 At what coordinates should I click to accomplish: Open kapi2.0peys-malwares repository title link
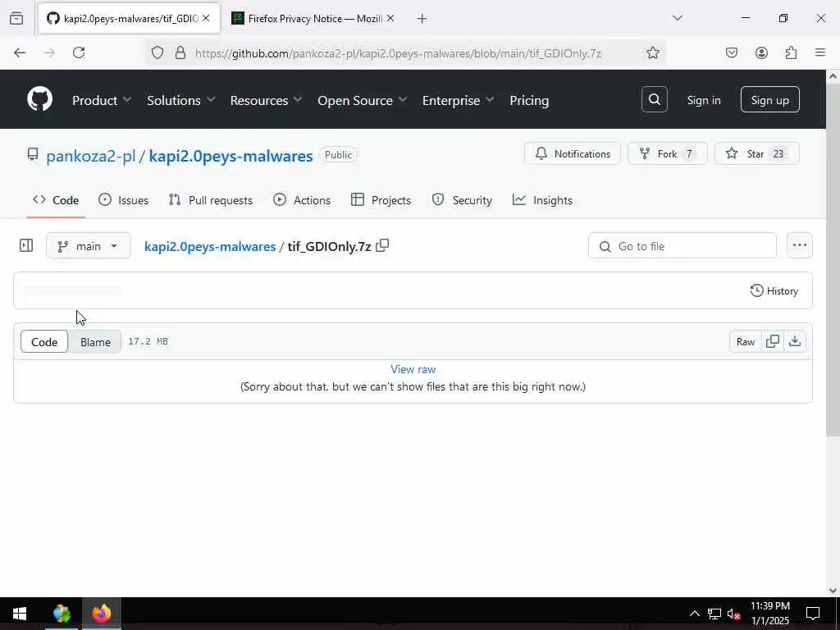tap(231, 156)
